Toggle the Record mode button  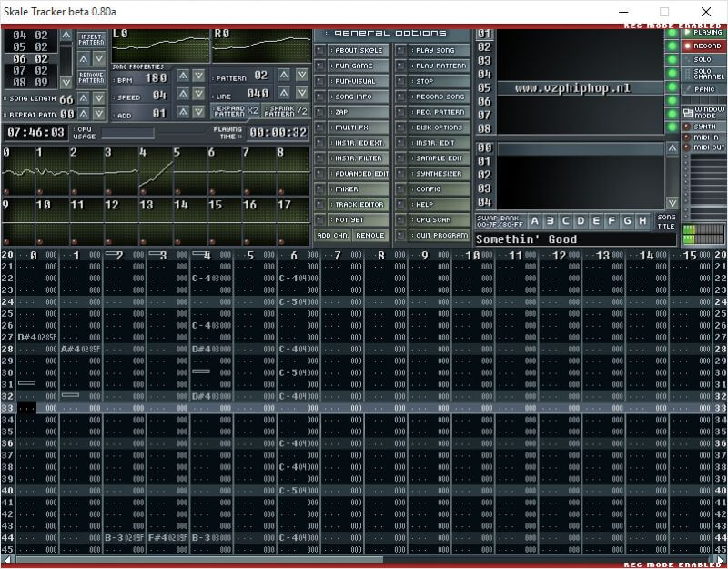(706, 46)
